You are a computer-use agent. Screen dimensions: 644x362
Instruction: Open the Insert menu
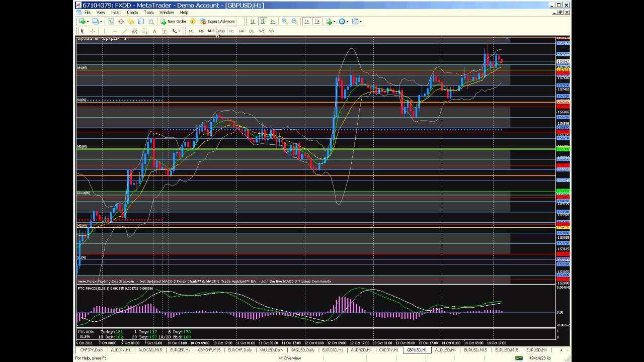116,13
